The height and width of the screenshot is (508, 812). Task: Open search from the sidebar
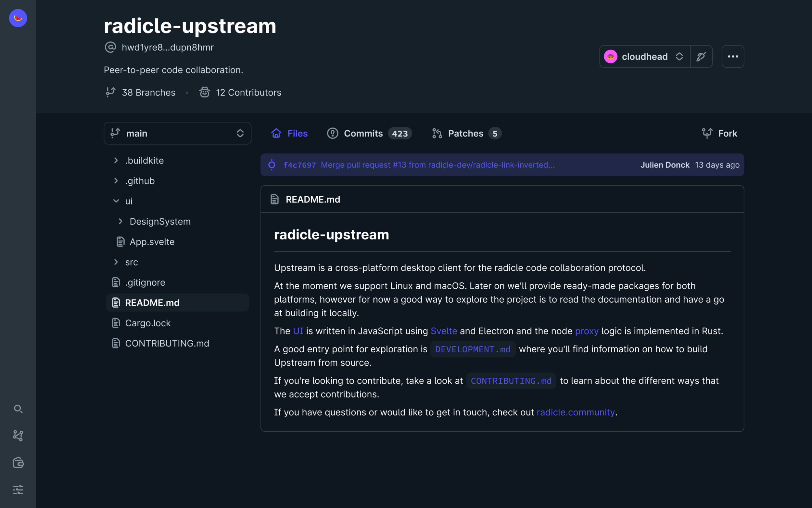pos(18,409)
